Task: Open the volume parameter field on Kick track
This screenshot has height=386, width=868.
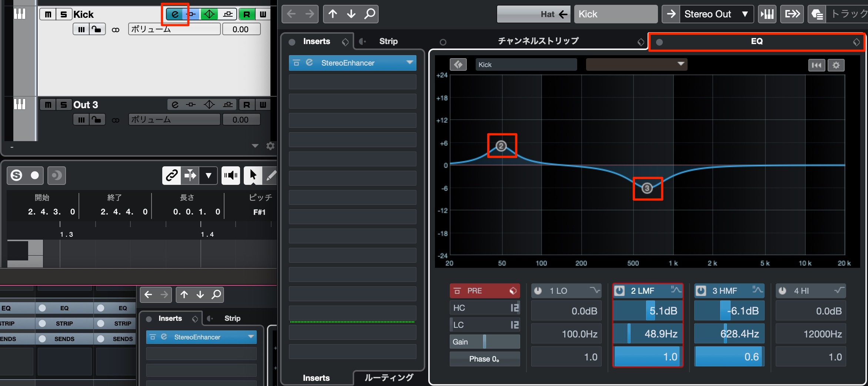Action: (x=174, y=29)
